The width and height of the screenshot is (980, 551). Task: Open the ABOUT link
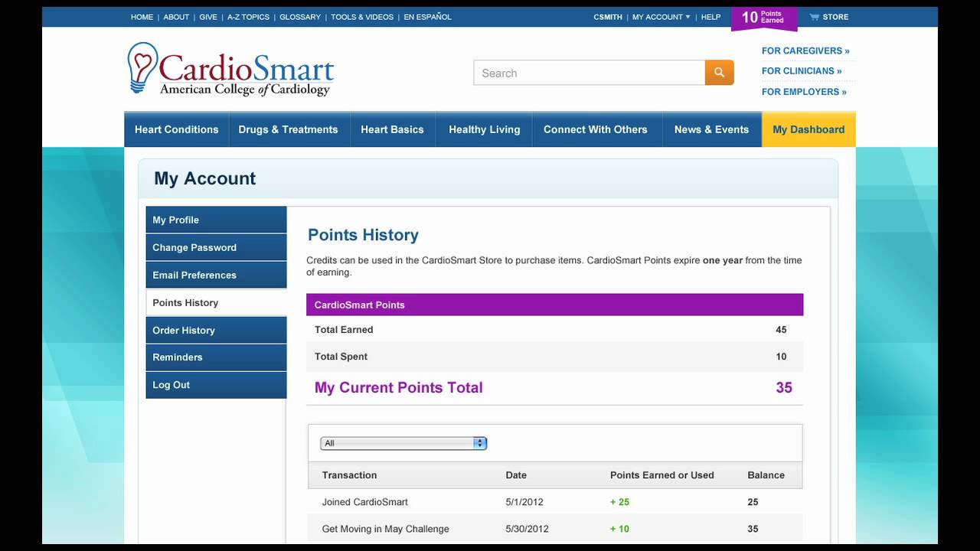pyautogui.click(x=176, y=17)
